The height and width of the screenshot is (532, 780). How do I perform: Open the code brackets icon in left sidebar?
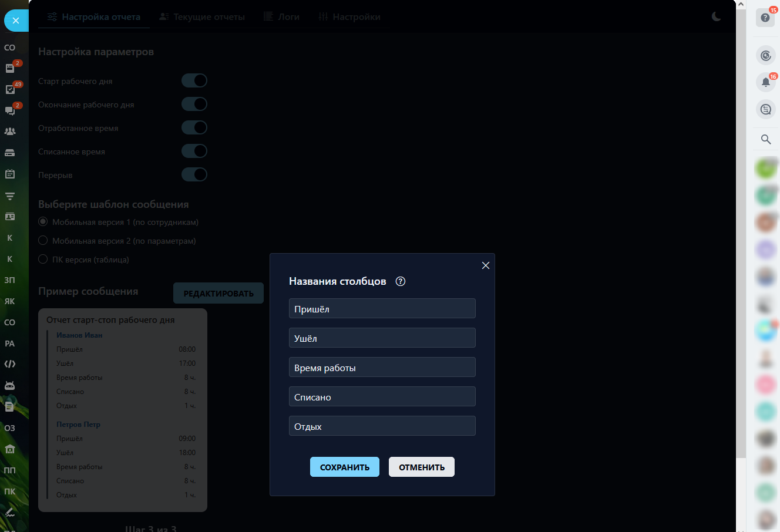10,364
